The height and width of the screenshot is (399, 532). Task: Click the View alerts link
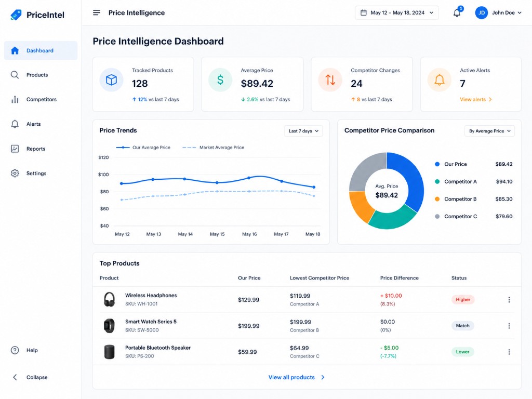476,99
